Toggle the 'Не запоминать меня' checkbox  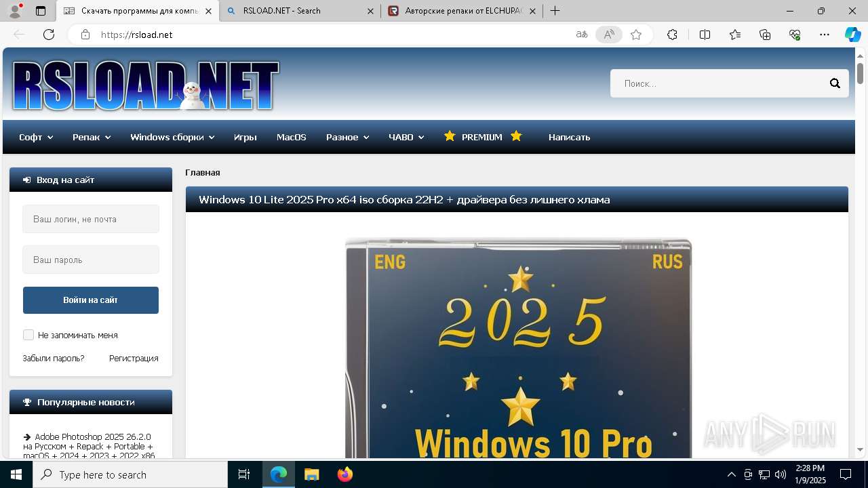28,335
